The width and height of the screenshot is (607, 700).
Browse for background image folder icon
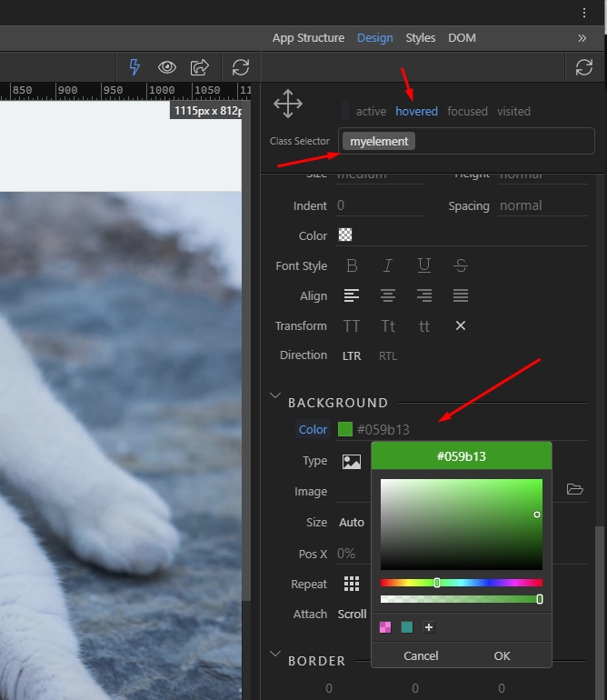575,489
